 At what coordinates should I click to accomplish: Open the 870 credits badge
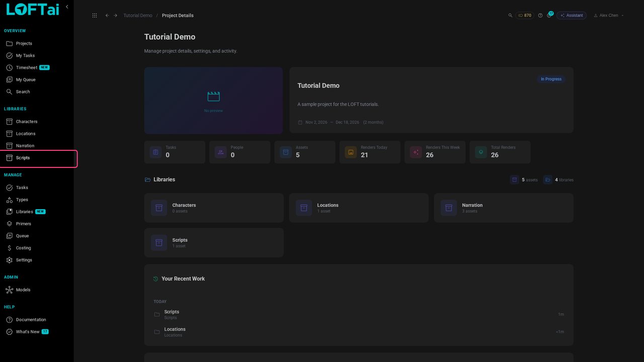point(524,16)
